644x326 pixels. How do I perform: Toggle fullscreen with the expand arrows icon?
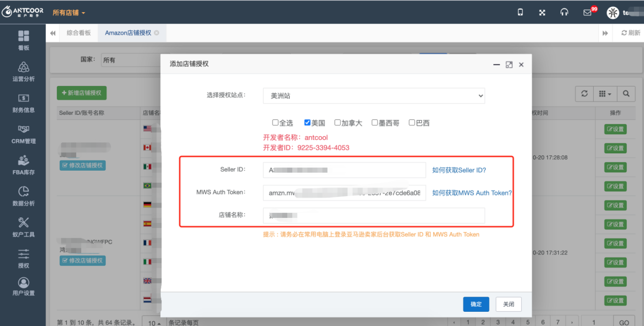(542, 12)
